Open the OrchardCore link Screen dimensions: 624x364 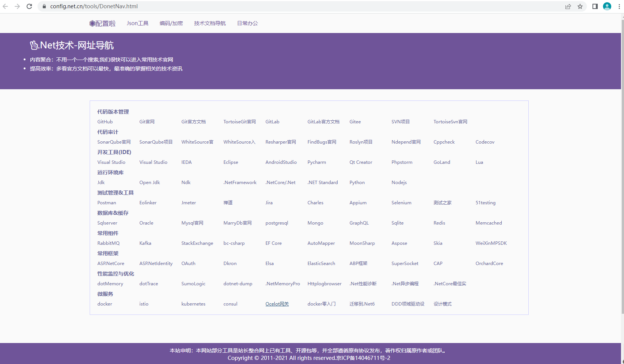[x=489, y=264]
